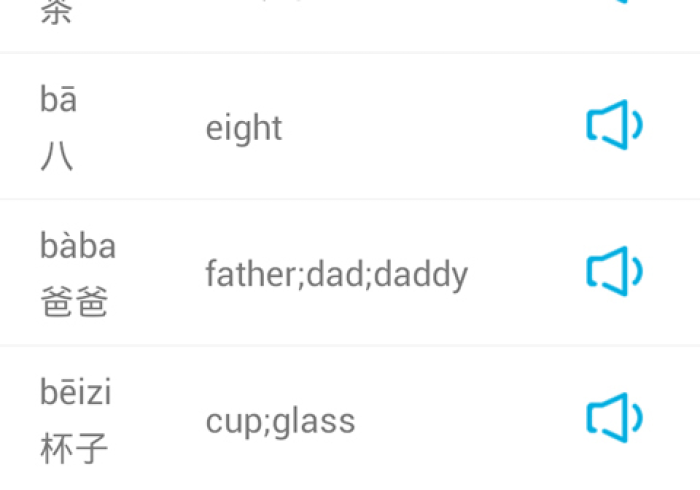The width and height of the screenshot is (700, 490).
Task: Select the pinyin 'bēizi'
Action: [x=76, y=393]
